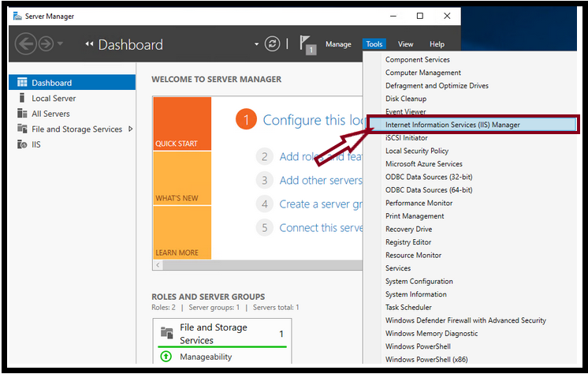
Task: Select the IIS icon in sidebar
Action: tap(22, 144)
